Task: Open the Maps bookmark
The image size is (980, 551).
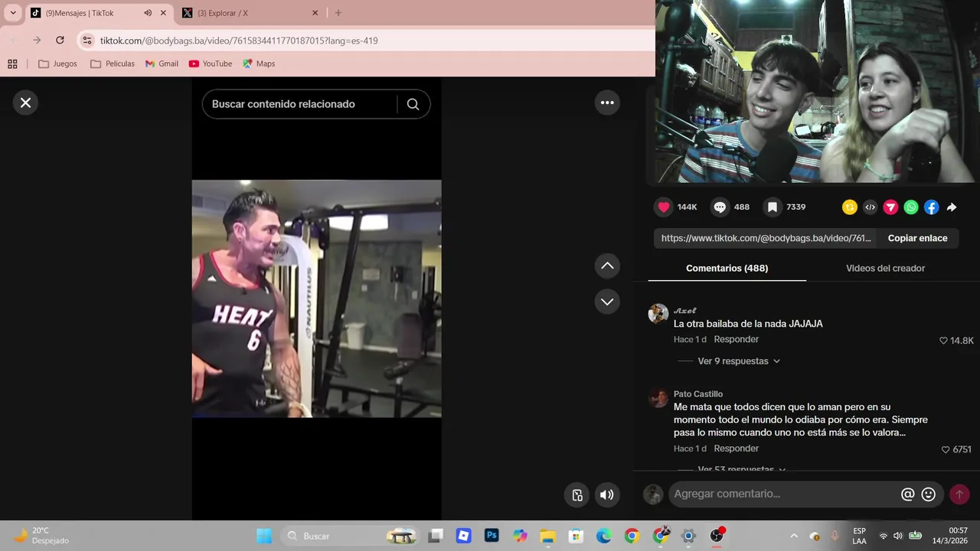Action: tap(259, 64)
